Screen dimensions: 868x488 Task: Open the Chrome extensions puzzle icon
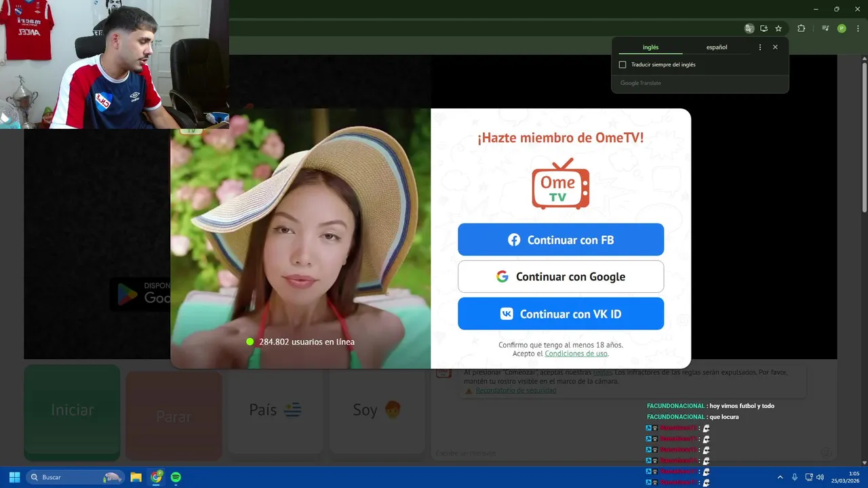click(x=802, y=28)
